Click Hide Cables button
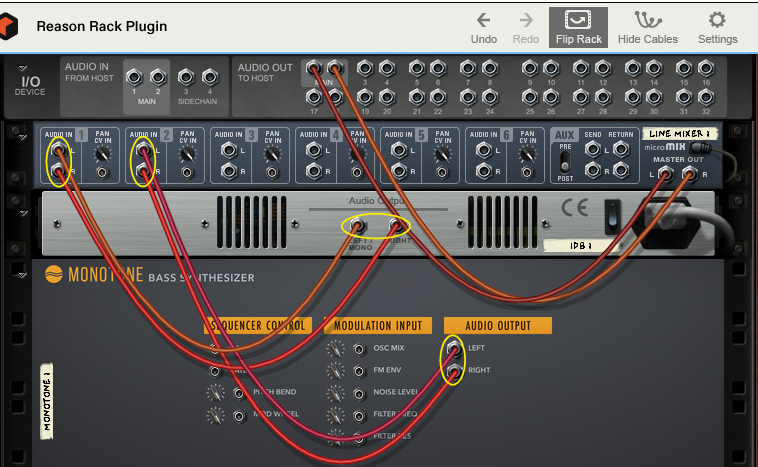758x467 pixels. [x=647, y=27]
